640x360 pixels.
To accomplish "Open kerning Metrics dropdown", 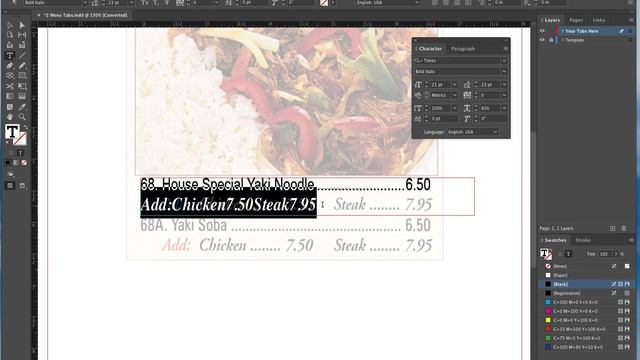I will [x=455, y=95].
